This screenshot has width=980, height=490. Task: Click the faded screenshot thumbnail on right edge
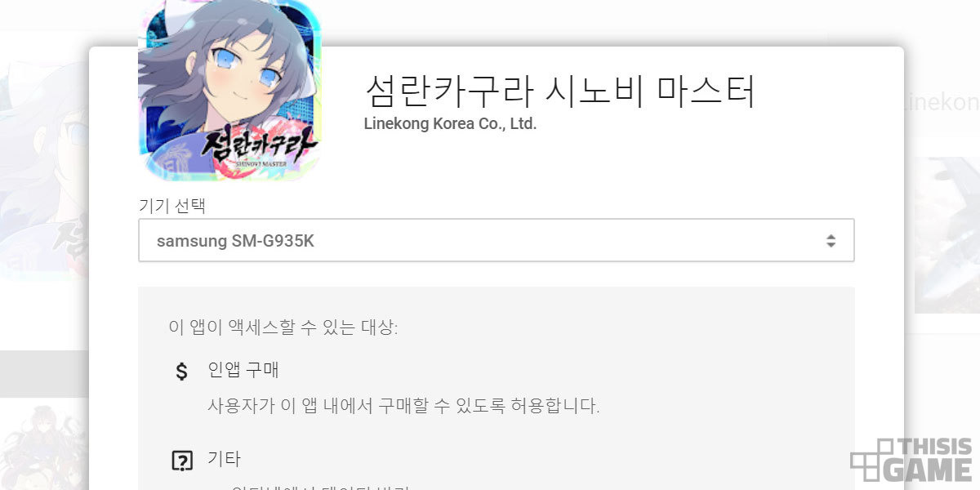click(x=947, y=235)
